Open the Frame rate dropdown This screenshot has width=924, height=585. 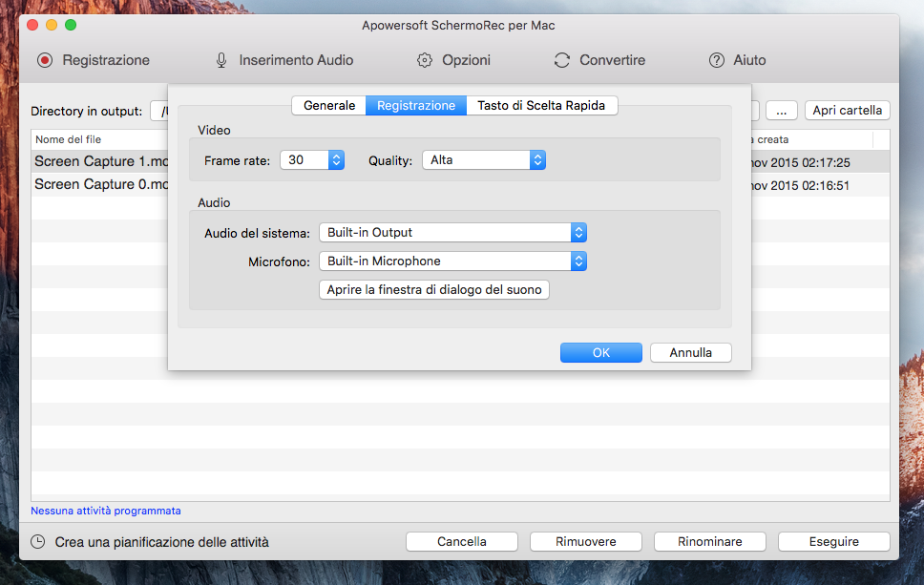312,159
